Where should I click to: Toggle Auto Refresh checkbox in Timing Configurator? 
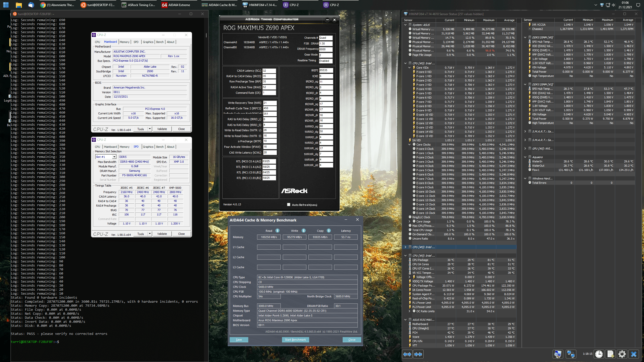pyautogui.click(x=289, y=205)
